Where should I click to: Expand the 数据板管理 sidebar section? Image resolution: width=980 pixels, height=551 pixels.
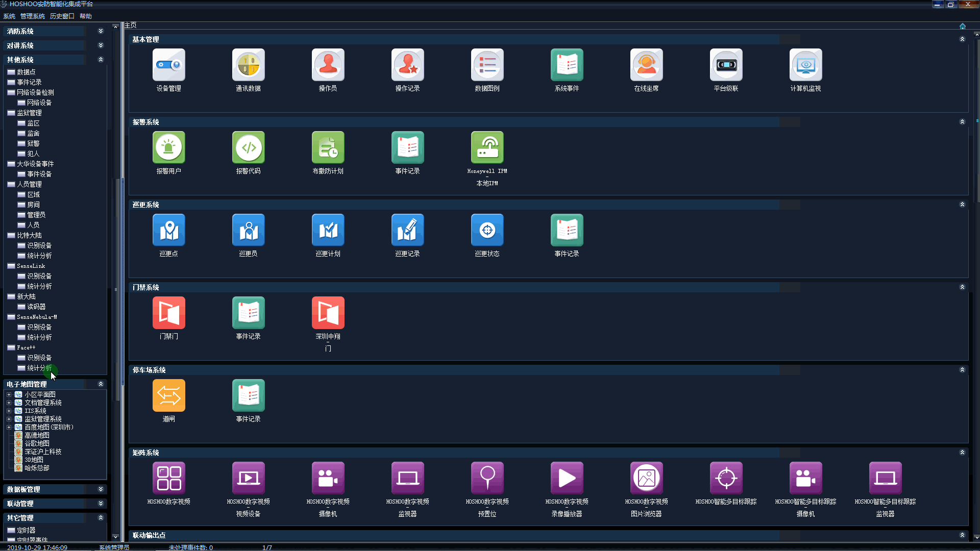(x=101, y=489)
